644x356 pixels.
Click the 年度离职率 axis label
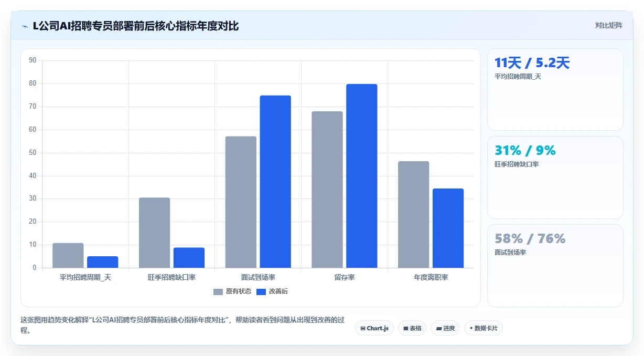pos(431,277)
